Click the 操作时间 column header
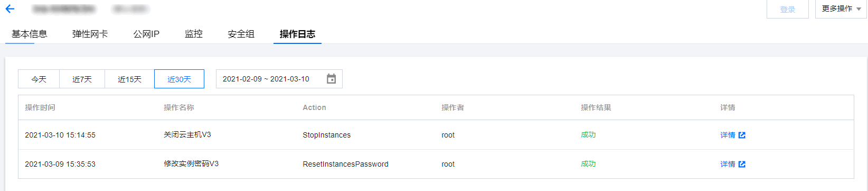Screen dimensions: 868x191 point(40,107)
